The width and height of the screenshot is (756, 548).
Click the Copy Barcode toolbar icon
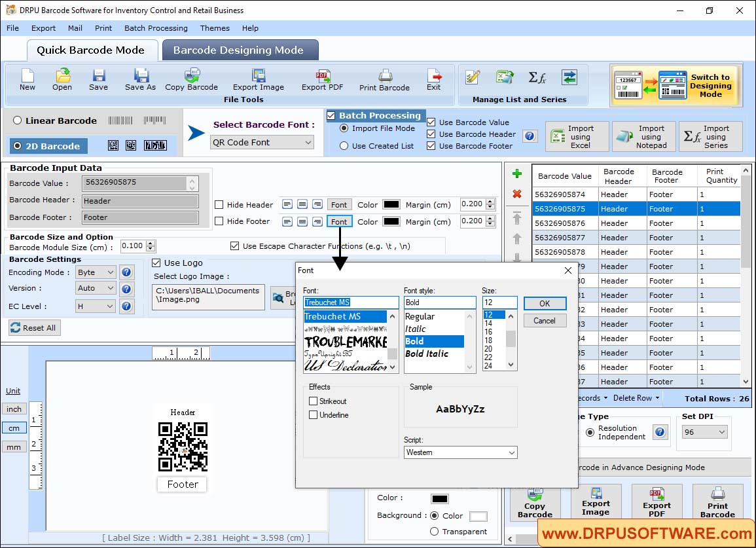191,80
